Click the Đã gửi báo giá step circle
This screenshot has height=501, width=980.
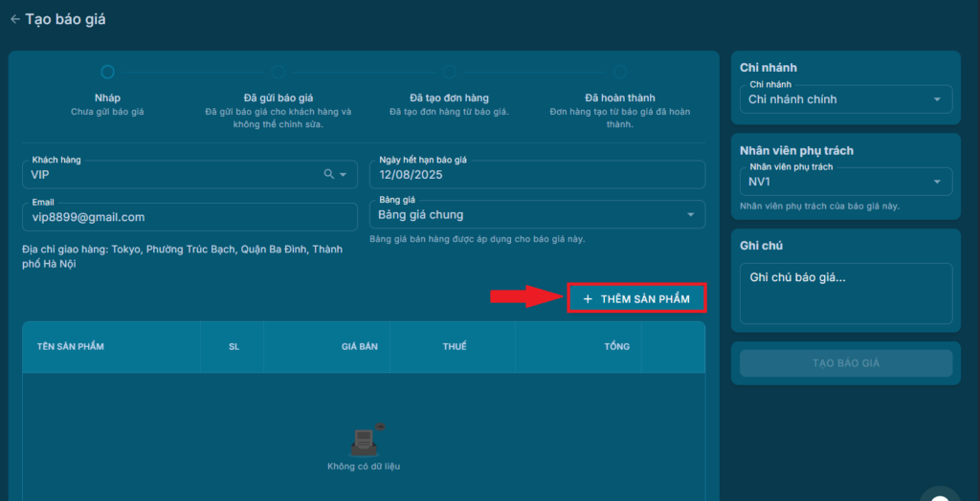[278, 72]
